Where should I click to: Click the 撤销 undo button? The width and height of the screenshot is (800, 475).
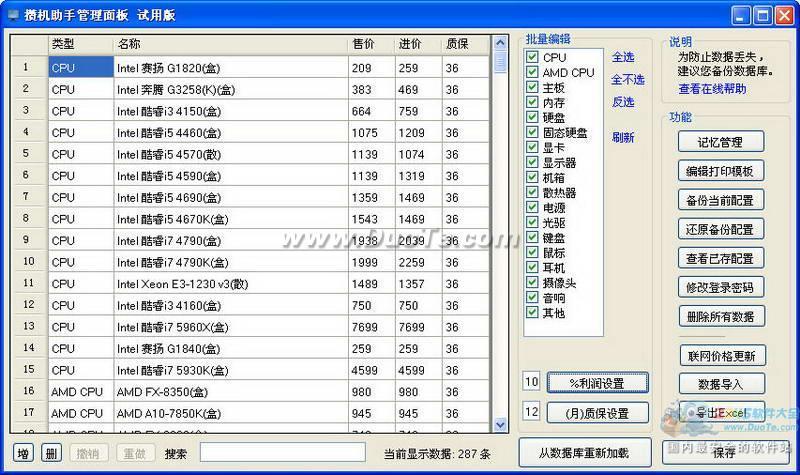(x=88, y=453)
